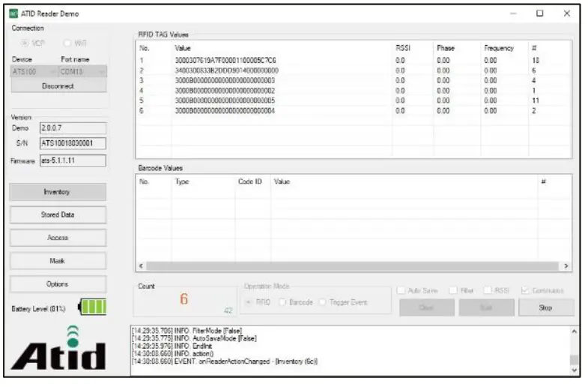Click the tag count value 6
Screen dimensions: 588x387
pos(184,300)
